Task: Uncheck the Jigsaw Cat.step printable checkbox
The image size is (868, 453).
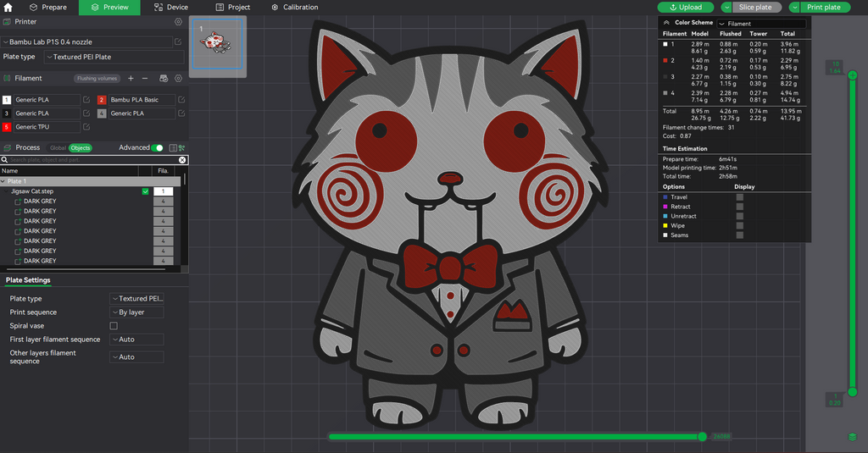Action: [x=145, y=191]
